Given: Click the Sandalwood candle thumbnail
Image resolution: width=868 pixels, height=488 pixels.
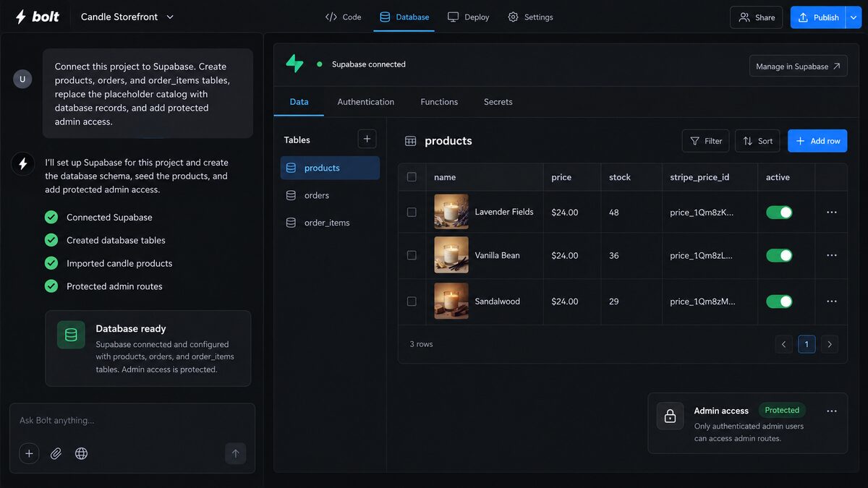Looking at the screenshot, I should point(451,301).
